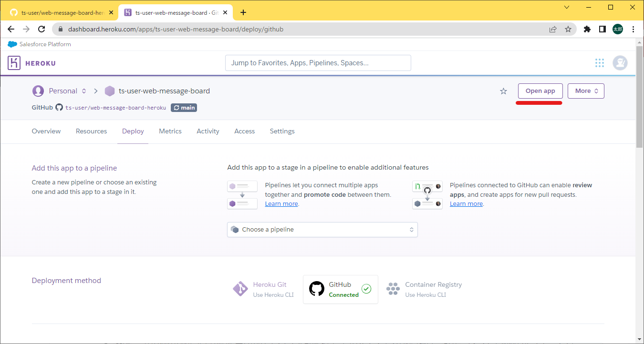The height and width of the screenshot is (344, 644).
Task: Select the Container Registry deployment method
Action: [424, 289]
